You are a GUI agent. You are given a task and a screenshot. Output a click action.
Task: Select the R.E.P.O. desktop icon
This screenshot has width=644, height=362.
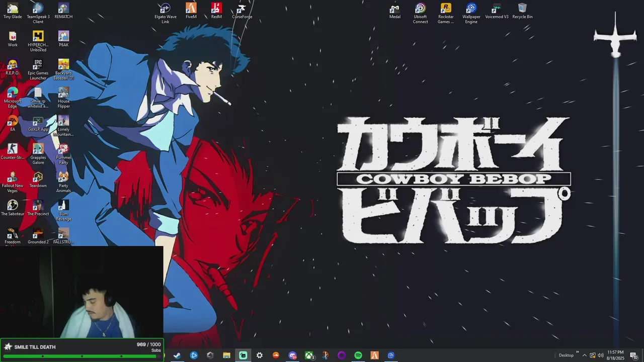pyautogui.click(x=13, y=67)
